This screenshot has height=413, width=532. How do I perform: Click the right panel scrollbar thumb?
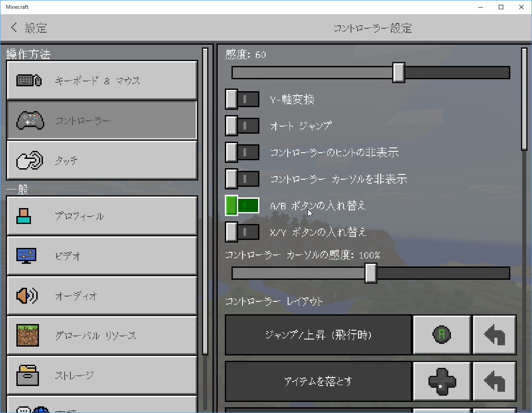[x=524, y=99]
